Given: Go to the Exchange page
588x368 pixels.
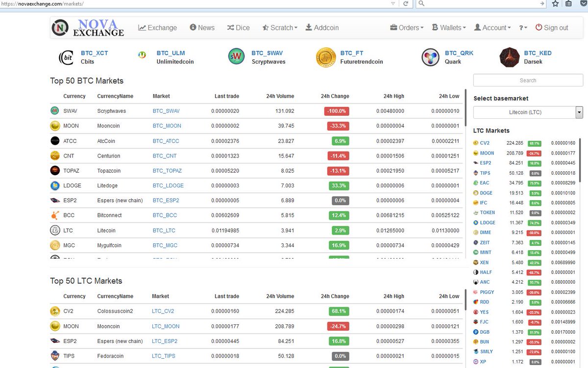Looking at the screenshot, I should pos(158,27).
